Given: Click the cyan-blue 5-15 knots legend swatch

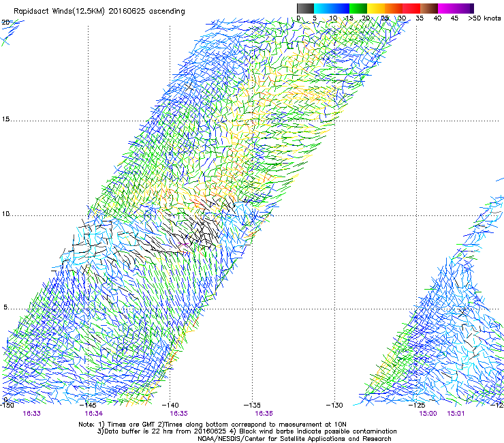Looking at the screenshot, I should point(332,8).
